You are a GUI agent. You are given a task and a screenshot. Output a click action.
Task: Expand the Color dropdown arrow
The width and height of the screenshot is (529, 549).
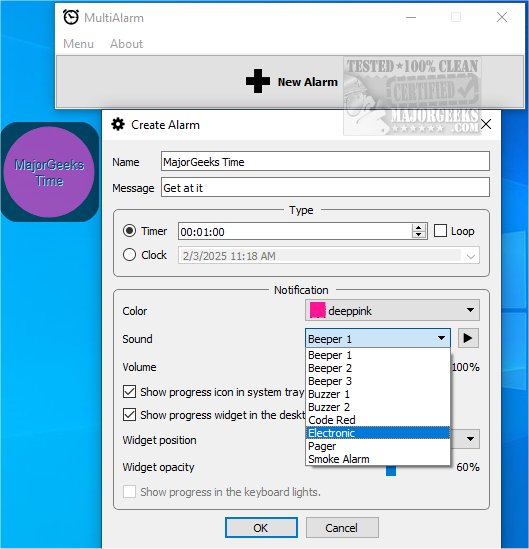(x=470, y=310)
